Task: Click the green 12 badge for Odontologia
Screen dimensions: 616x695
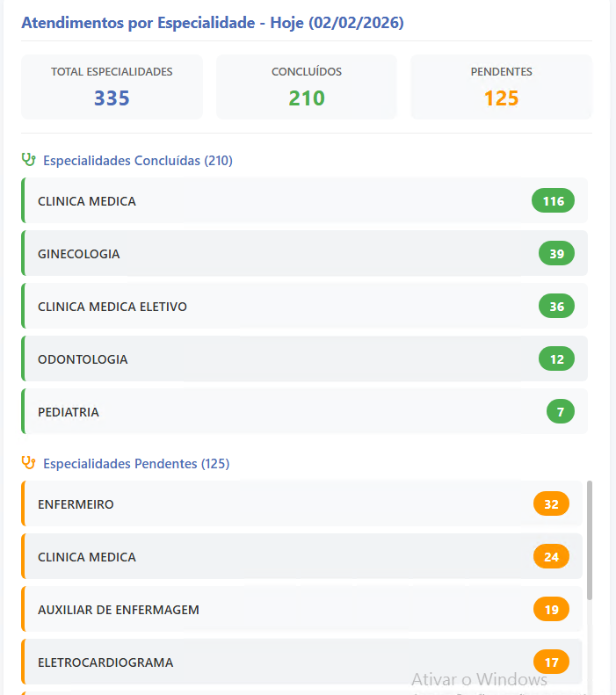Action: pos(556,359)
